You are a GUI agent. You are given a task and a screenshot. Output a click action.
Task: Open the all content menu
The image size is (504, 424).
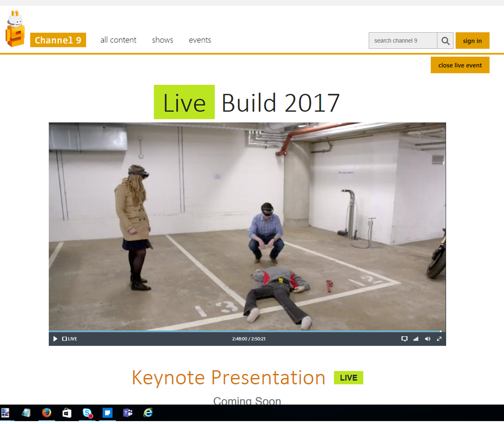(x=118, y=40)
